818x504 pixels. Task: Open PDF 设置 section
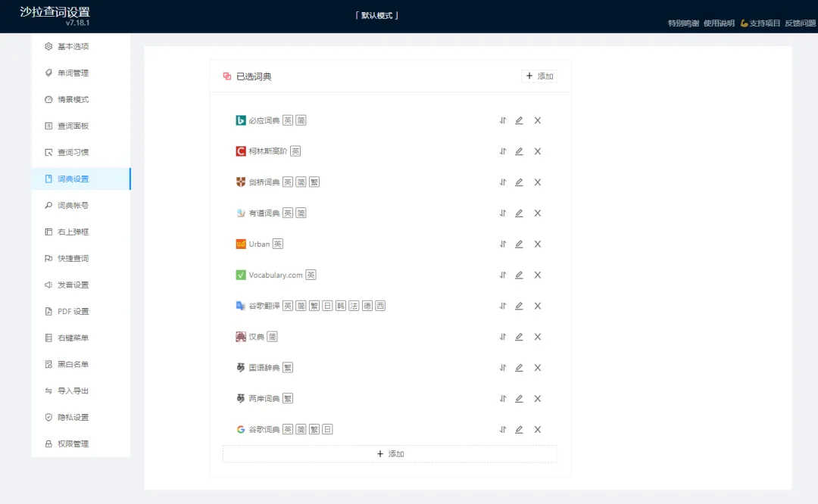click(x=81, y=311)
